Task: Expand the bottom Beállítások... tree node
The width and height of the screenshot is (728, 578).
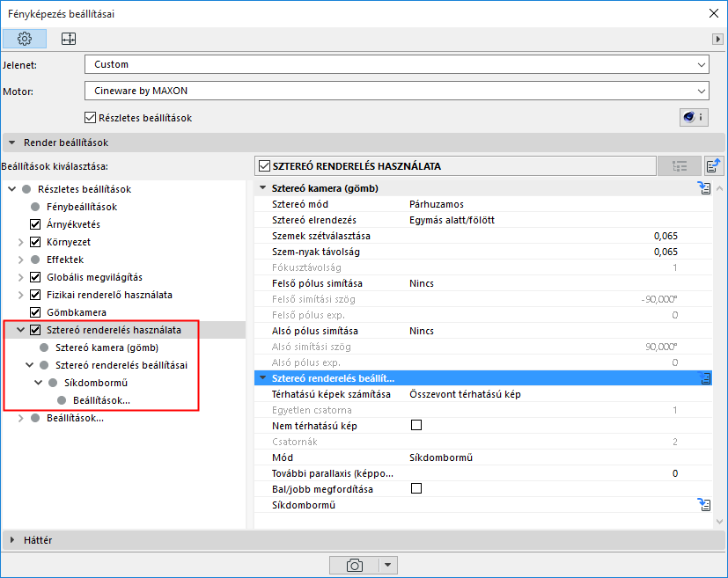Action: click(x=21, y=419)
